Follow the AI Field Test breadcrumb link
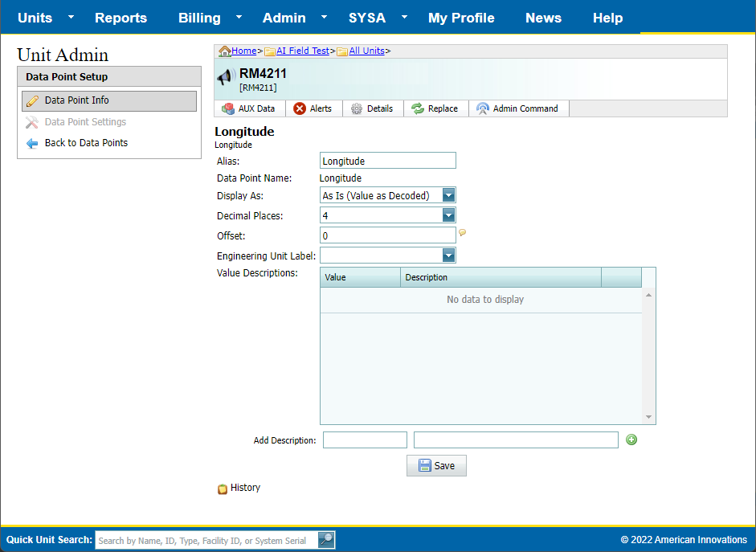This screenshot has height=552, width=756. pyautogui.click(x=302, y=51)
